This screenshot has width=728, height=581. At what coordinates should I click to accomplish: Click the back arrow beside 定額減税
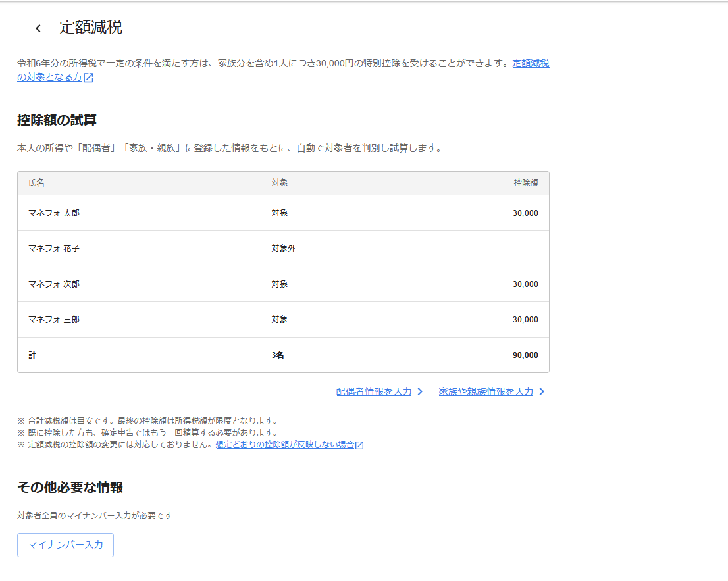(x=38, y=28)
